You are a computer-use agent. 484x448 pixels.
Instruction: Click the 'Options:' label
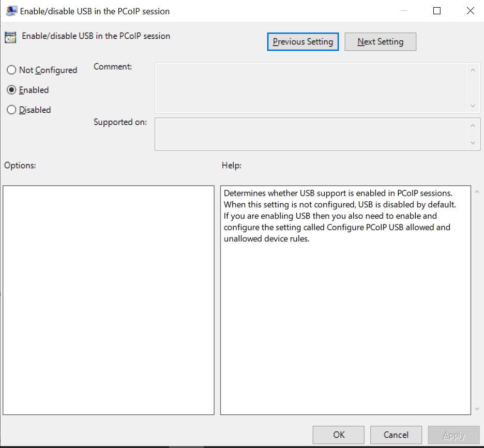point(20,166)
